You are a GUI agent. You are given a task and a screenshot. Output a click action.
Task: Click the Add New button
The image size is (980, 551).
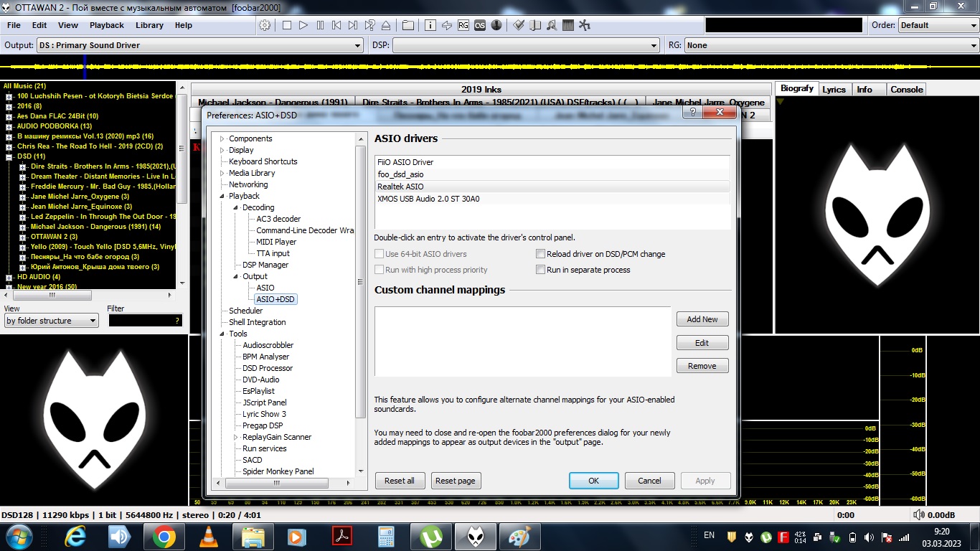702,319
